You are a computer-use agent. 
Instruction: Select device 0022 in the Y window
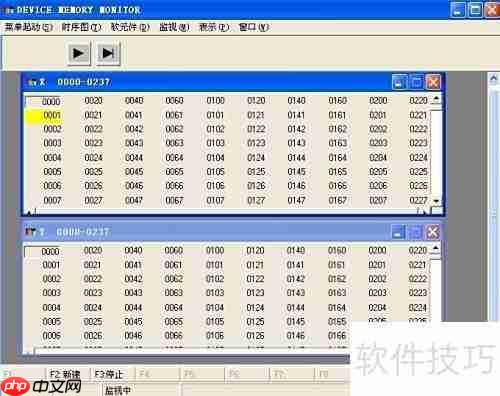point(93,279)
